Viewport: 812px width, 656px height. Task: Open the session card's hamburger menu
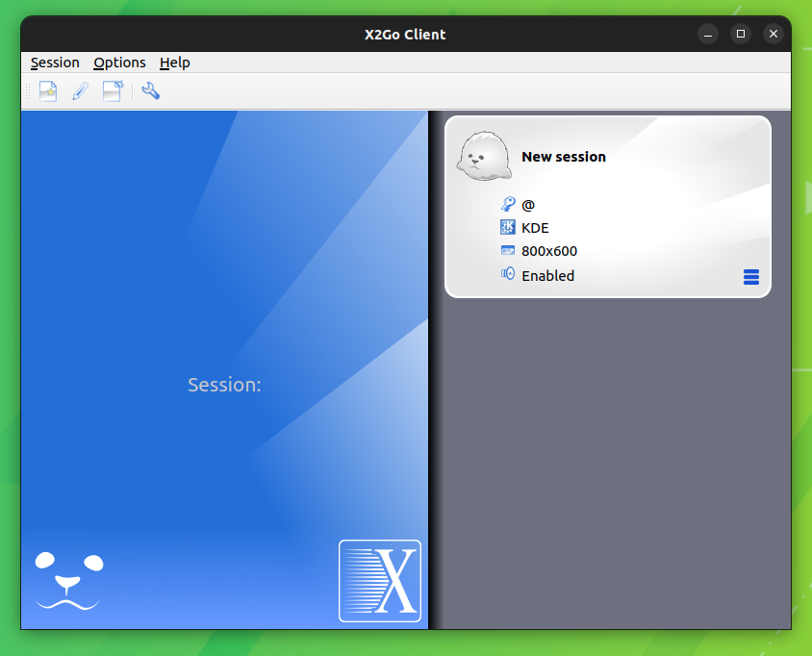point(751,276)
